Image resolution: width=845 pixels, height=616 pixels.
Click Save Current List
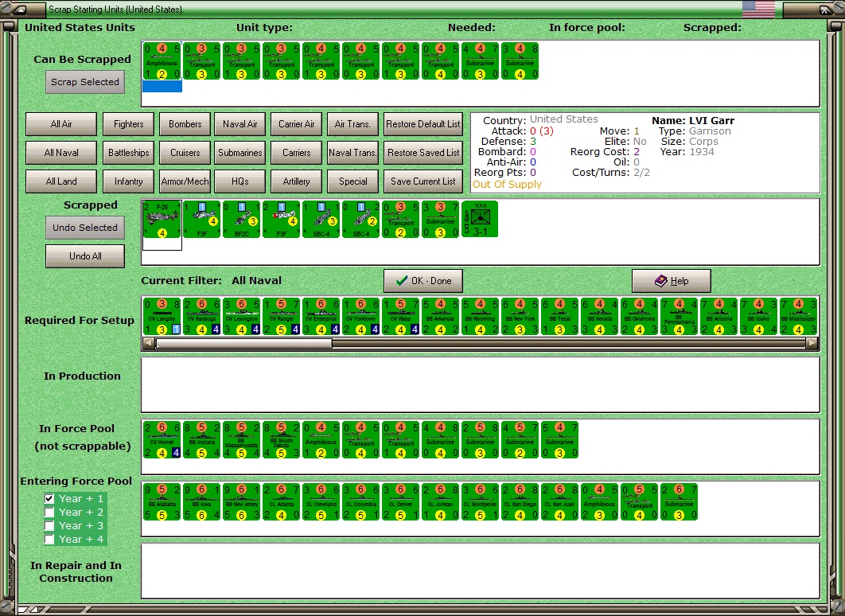[423, 181]
